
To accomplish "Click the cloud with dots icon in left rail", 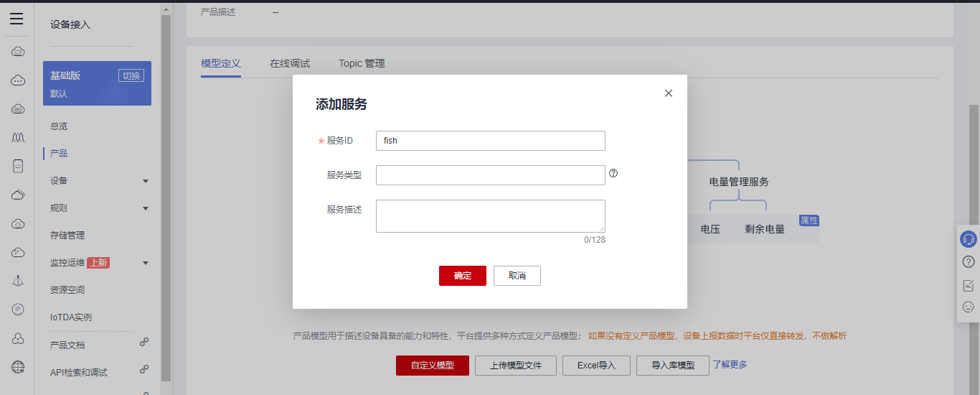I will [18, 80].
